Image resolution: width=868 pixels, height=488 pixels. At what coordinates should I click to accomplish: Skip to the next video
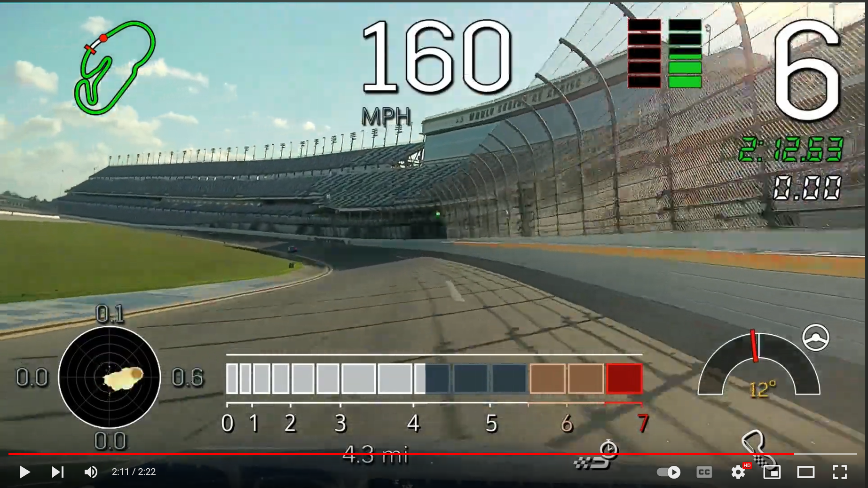tap(57, 472)
